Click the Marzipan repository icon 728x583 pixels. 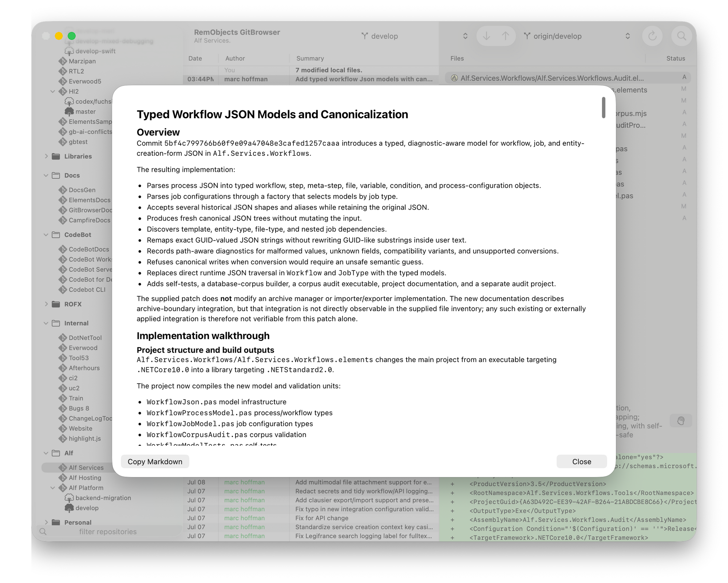coord(63,61)
